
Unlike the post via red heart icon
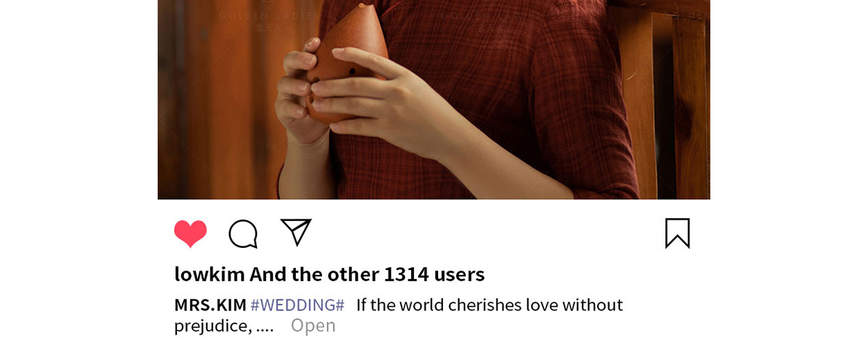[190, 234]
